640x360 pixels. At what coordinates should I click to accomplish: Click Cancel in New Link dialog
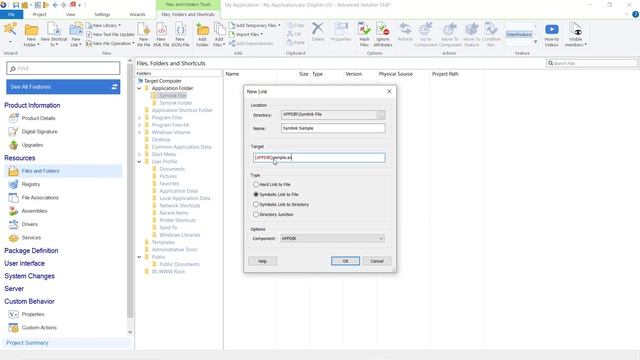point(377,261)
